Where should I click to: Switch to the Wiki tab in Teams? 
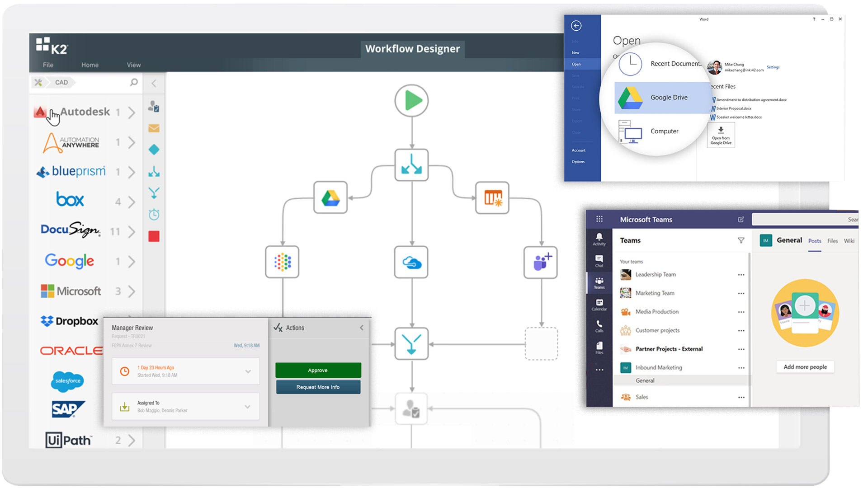[x=849, y=241]
